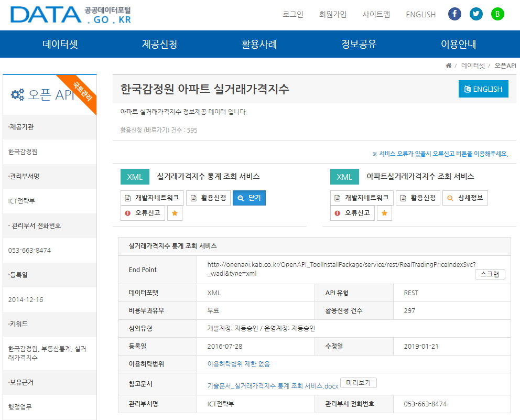
Task: Click the 비용부과유무 value 무료
Action: click(x=213, y=310)
